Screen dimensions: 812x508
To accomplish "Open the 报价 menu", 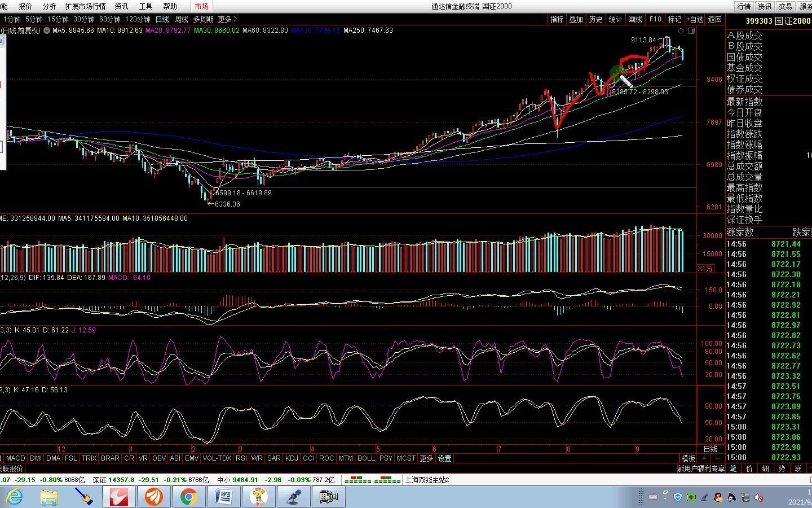I will pos(25,6).
